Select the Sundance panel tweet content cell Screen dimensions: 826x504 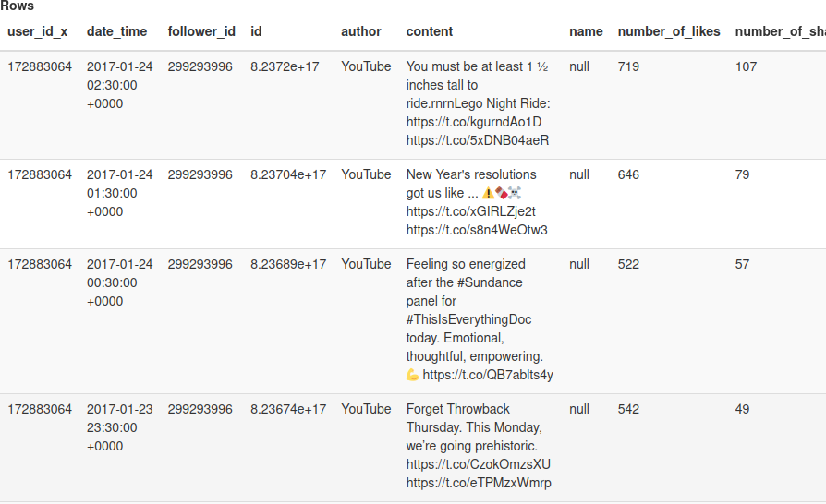[x=479, y=319]
